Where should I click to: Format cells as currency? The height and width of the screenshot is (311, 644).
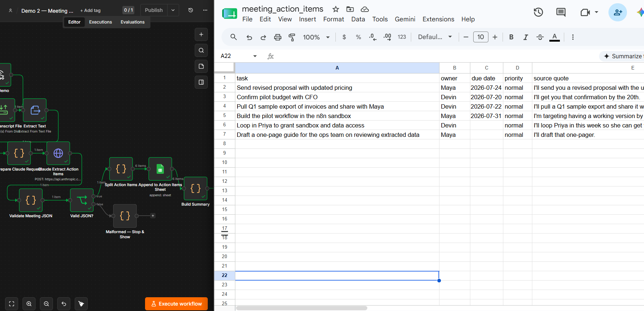tap(344, 37)
